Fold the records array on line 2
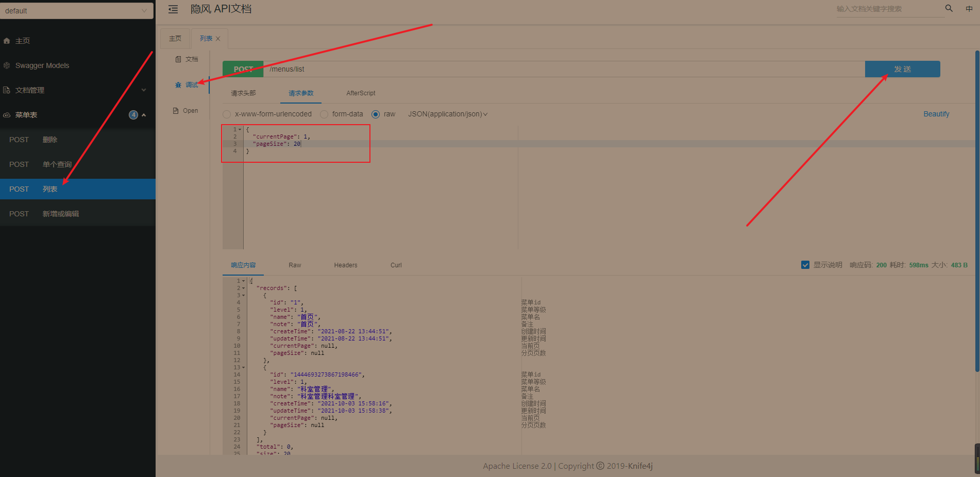The height and width of the screenshot is (477, 980). tap(244, 288)
